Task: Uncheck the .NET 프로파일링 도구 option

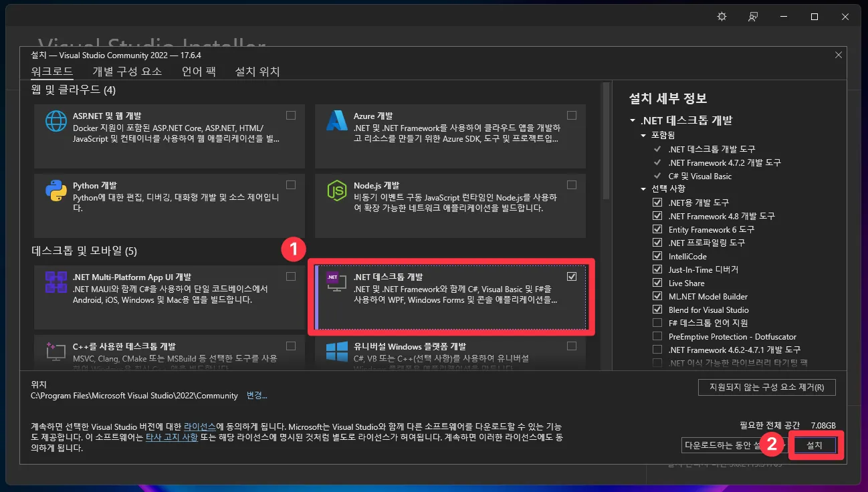Action: click(657, 243)
